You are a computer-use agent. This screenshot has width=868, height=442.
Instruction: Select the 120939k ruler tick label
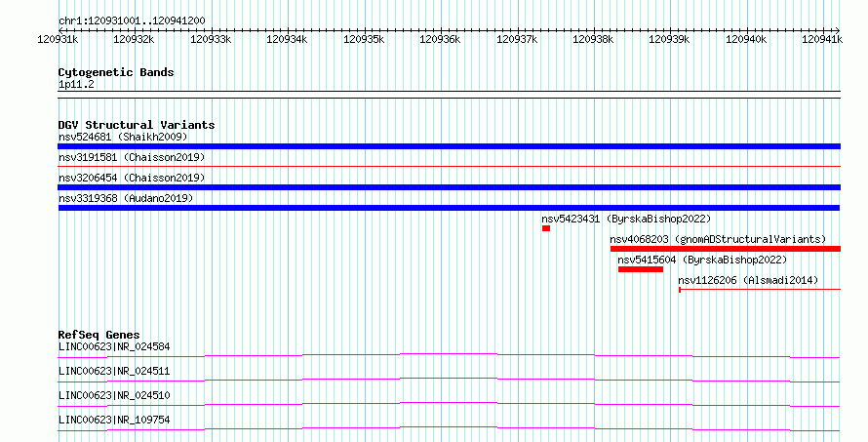coord(669,39)
